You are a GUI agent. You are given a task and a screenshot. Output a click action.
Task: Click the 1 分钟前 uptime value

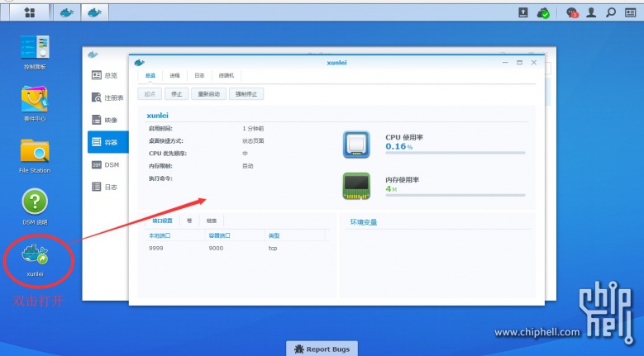click(253, 128)
